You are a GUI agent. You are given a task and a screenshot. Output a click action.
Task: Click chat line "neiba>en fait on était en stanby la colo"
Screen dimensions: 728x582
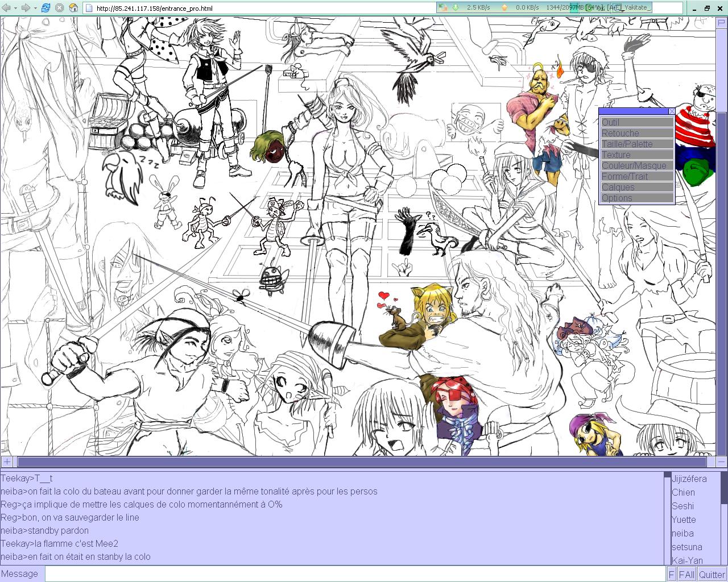pos(76,557)
